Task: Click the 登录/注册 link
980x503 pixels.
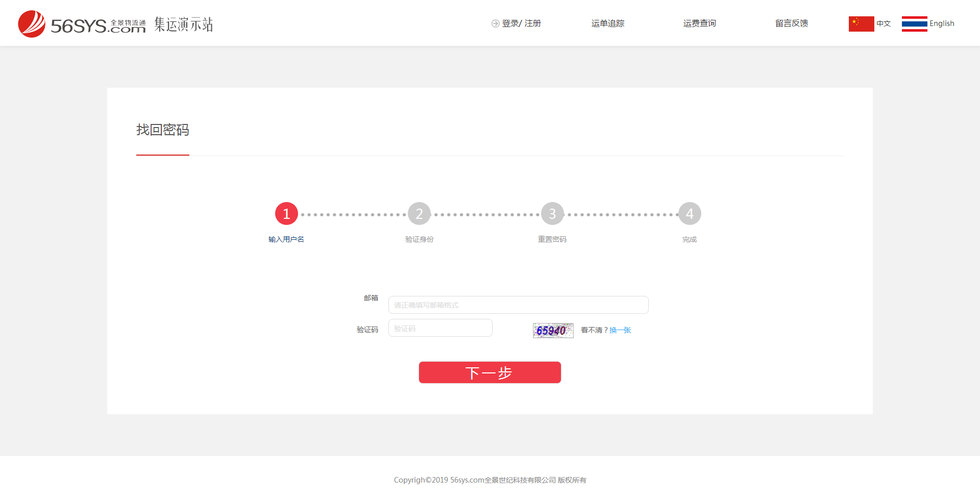Action: [x=521, y=23]
